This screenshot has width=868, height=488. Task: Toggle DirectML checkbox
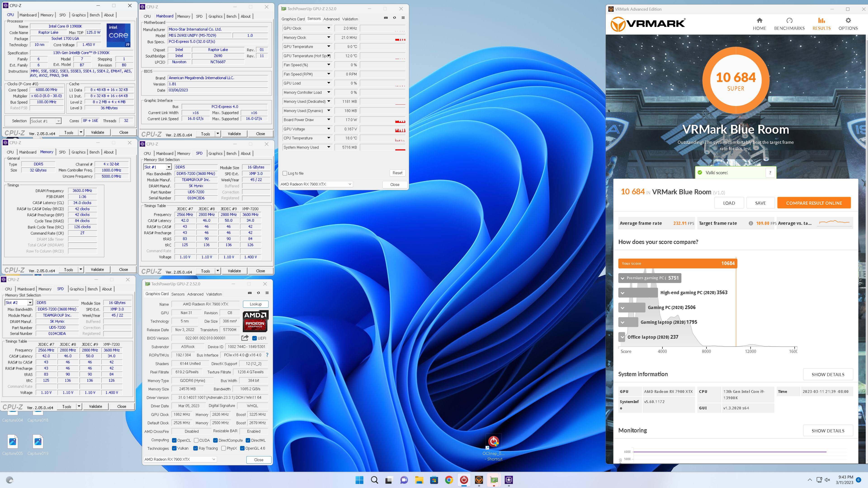pos(248,440)
